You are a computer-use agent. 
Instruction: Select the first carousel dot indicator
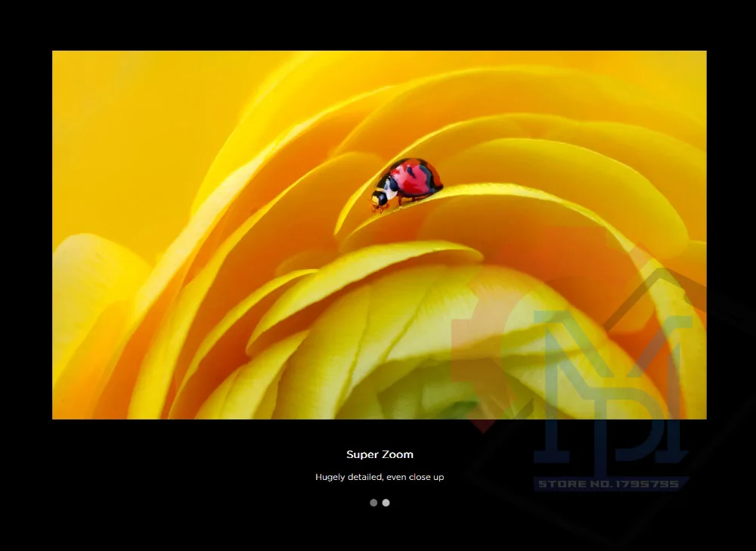(x=373, y=503)
